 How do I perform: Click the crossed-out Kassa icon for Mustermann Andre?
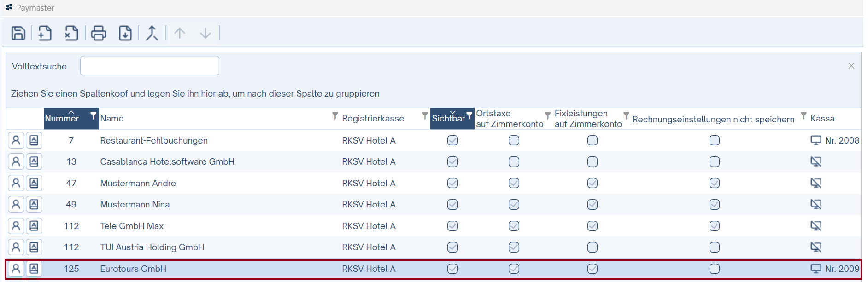click(816, 183)
